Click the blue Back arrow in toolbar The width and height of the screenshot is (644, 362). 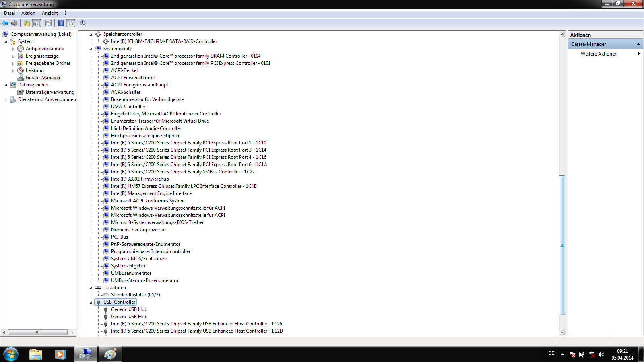[5, 23]
